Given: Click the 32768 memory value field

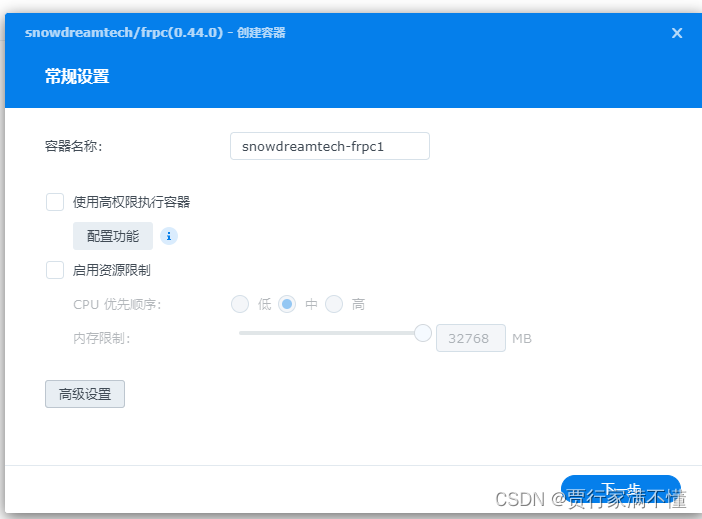Looking at the screenshot, I should click(470, 338).
